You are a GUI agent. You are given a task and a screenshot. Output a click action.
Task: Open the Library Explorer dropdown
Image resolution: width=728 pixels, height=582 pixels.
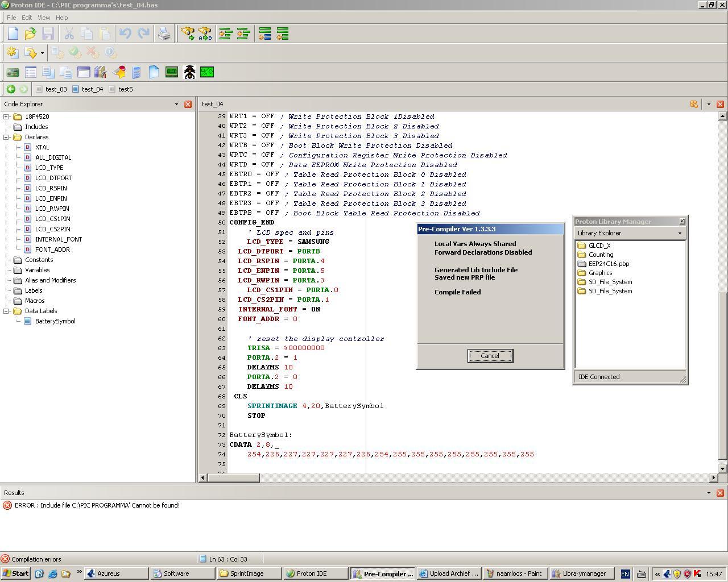(x=679, y=233)
